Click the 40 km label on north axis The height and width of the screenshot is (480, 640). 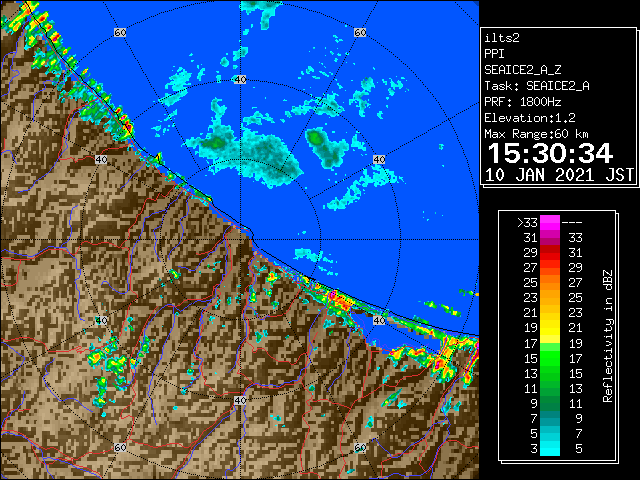[x=240, y=80]
